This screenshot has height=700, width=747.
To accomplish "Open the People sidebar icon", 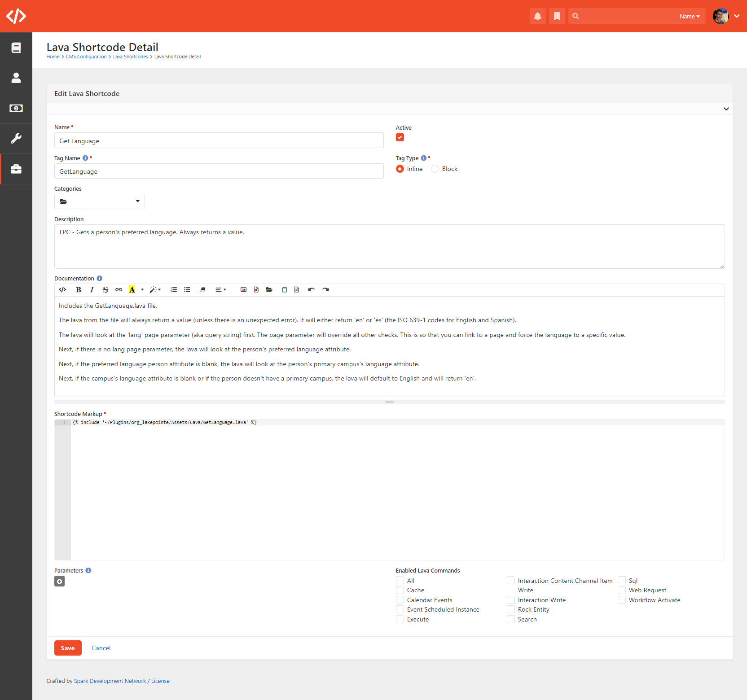I will (x=16, y=78).
